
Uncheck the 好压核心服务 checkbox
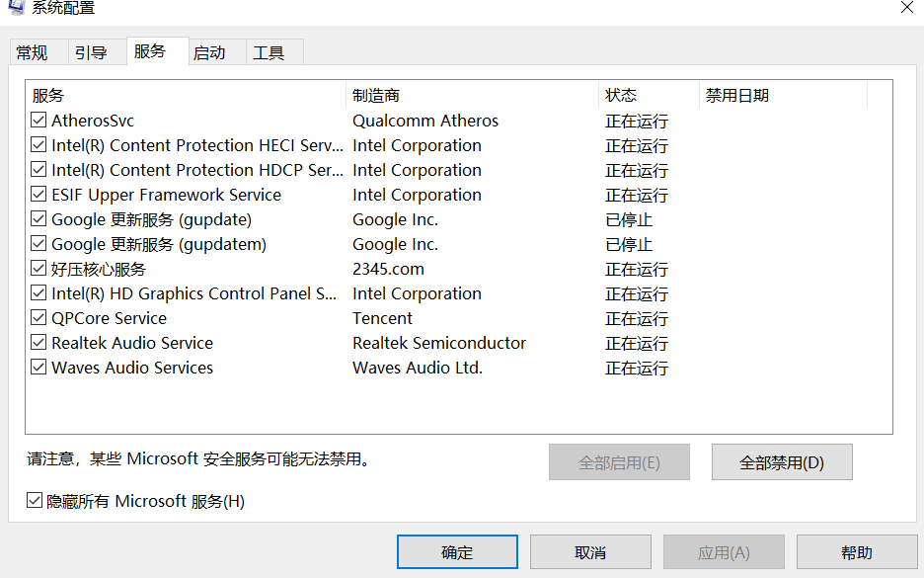click(38, 269)
